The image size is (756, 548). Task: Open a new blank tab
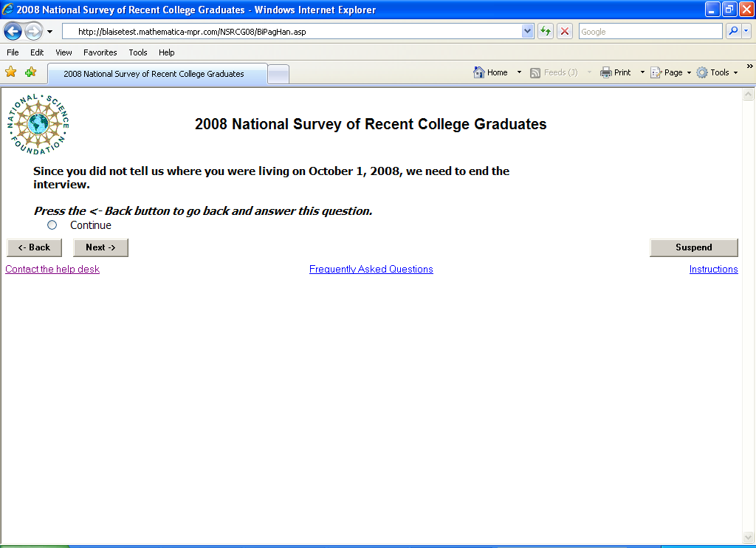tap(278, 75)
